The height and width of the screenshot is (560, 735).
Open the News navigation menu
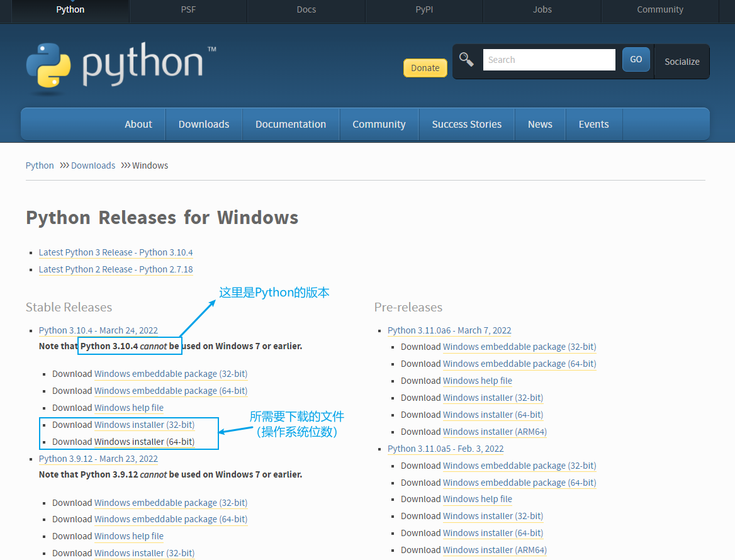(x=540, y=124)
